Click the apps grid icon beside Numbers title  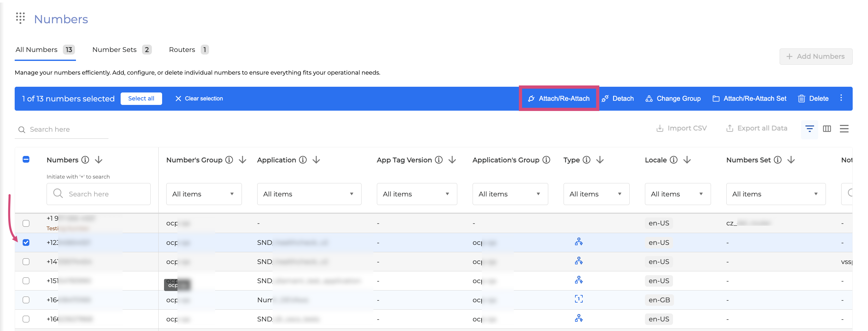click(x=20, y=18)
